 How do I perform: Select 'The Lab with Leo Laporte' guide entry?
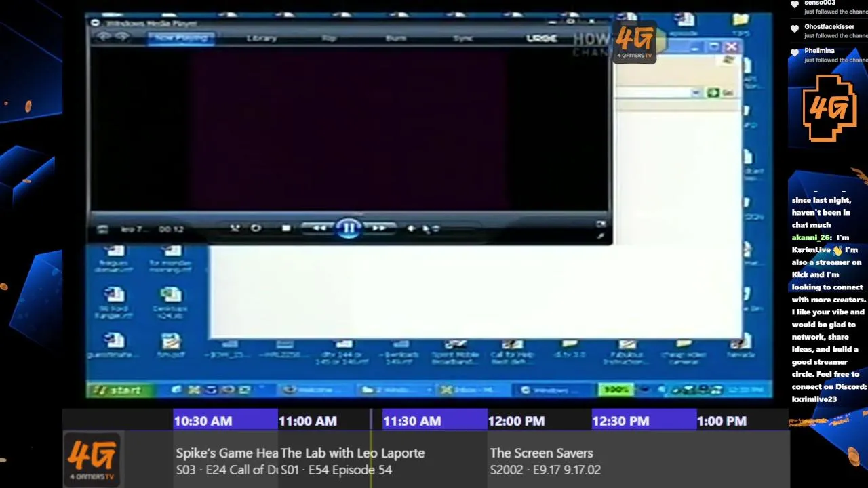pos(382,461)
